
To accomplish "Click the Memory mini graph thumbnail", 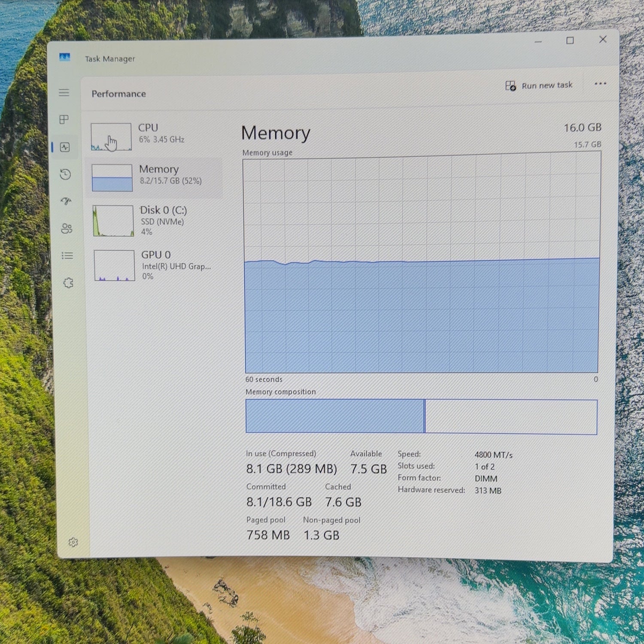I will [x=112, y=178].
